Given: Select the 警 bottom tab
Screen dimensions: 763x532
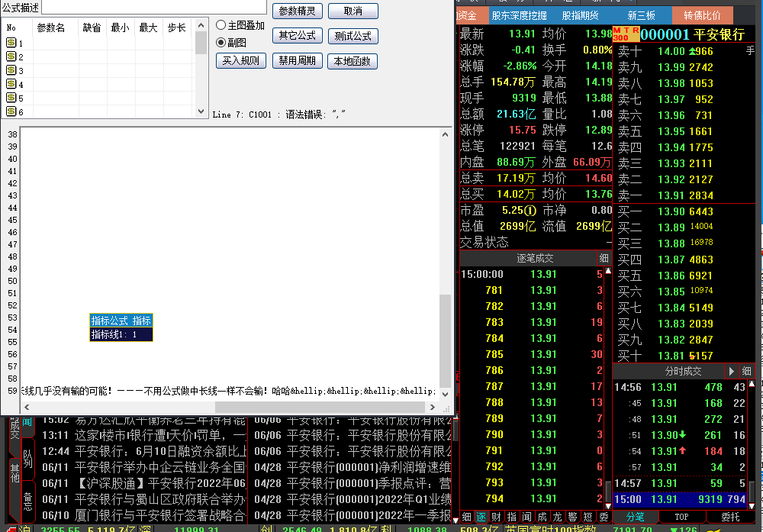Looking at the screenshot, I should point(573,517).
